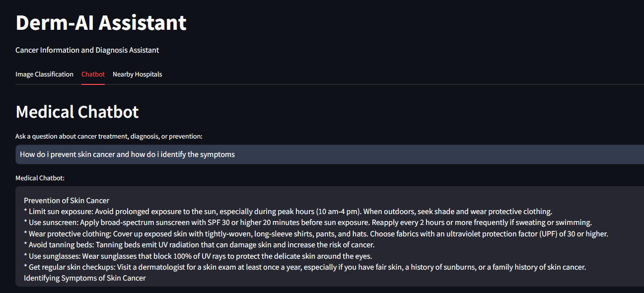Open the Nearby Hospitals tab
644x293 pixels.
137,74
